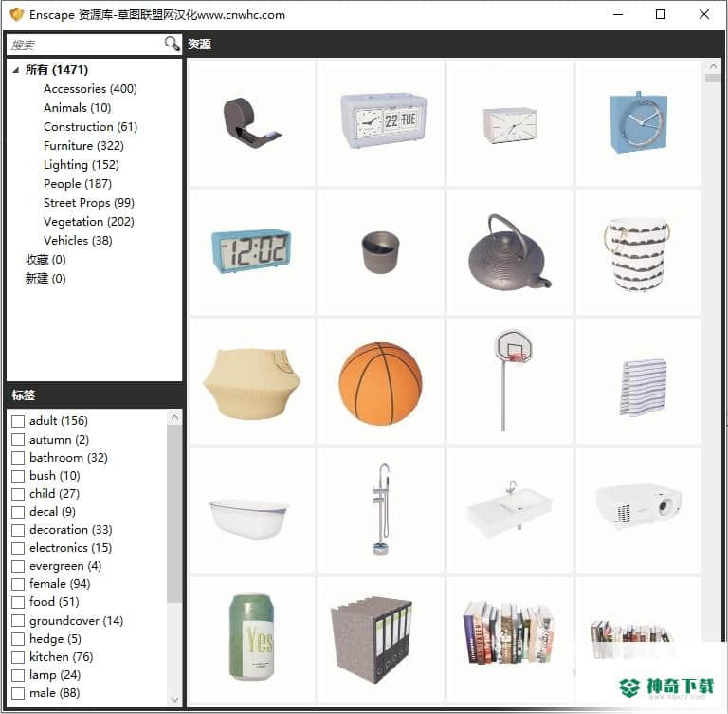Select the large row of books asset

coord(510,639)
